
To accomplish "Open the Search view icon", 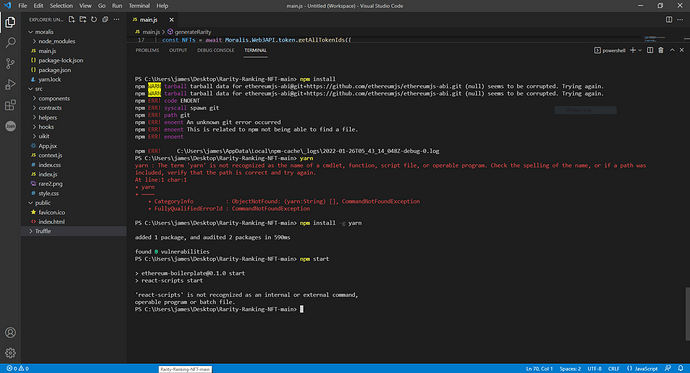I will click(x=10, y=43).
